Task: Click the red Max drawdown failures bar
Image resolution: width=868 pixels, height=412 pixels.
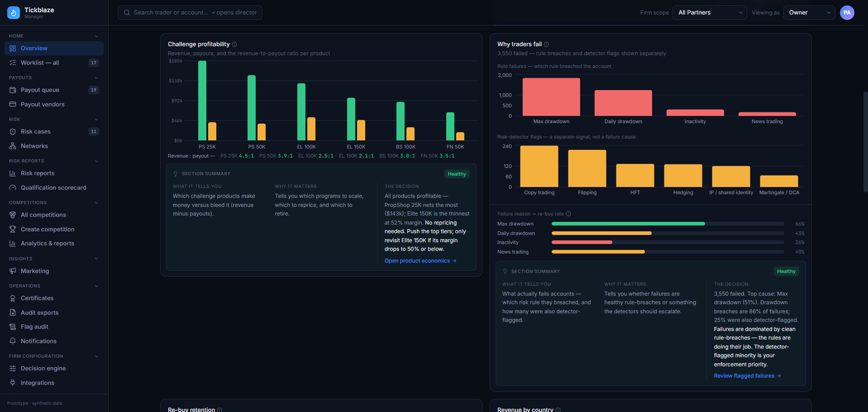Action: pyautogui.click(x=551, y=97)
